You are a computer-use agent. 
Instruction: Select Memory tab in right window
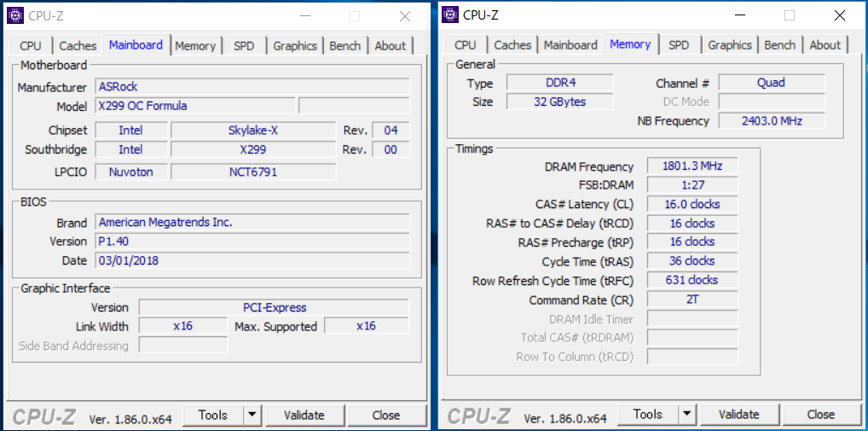[x=630, y=44]
